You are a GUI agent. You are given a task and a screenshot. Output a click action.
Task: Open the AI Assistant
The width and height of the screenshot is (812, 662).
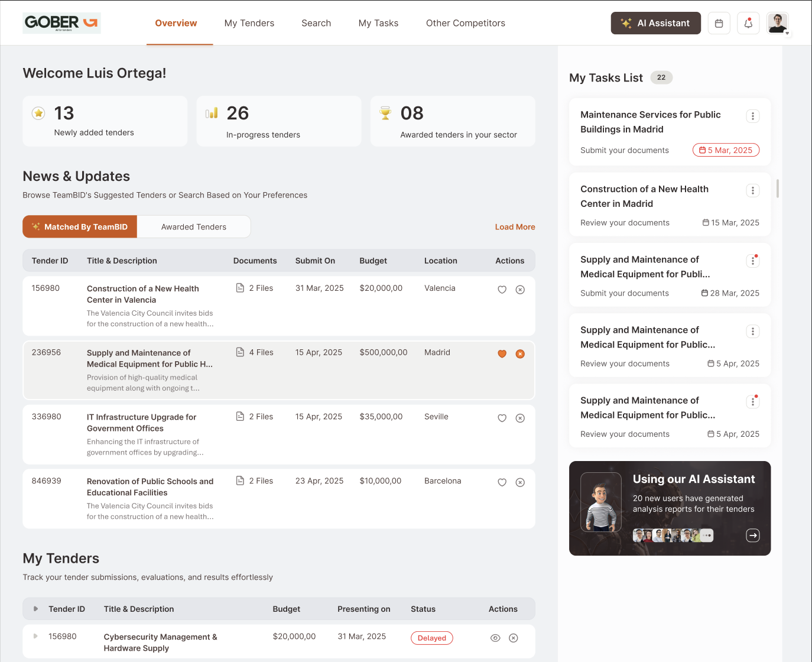point(655,23)
